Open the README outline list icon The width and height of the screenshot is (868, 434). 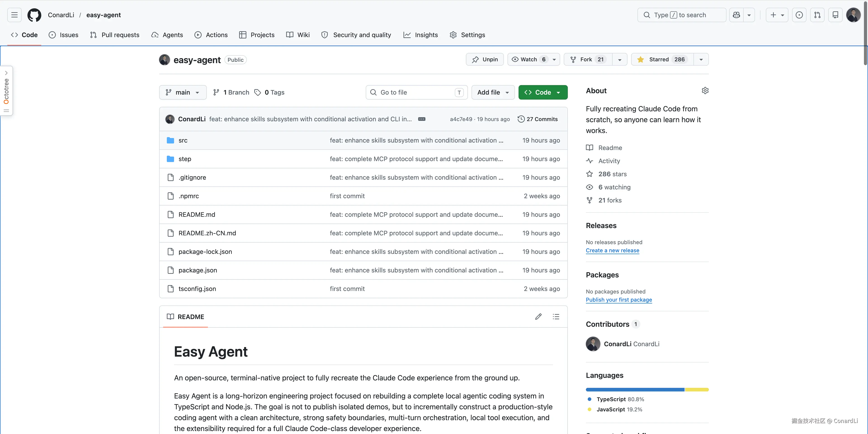click(556, 316)
